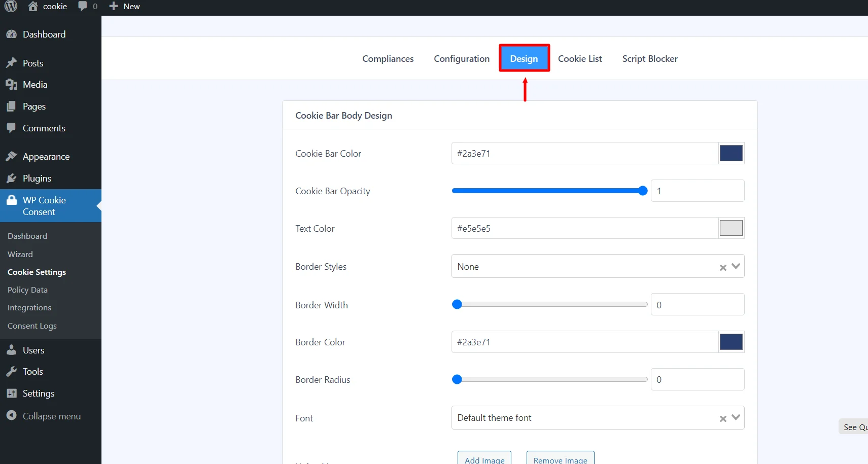
Task: Click the Settings gear icon
Action: click(12, 393)
